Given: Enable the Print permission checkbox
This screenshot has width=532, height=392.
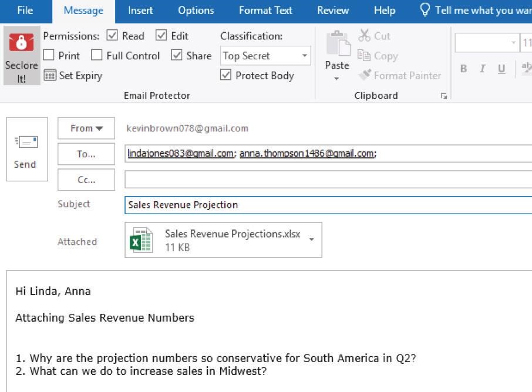Looking at the screenshot, I should [49, 56].
